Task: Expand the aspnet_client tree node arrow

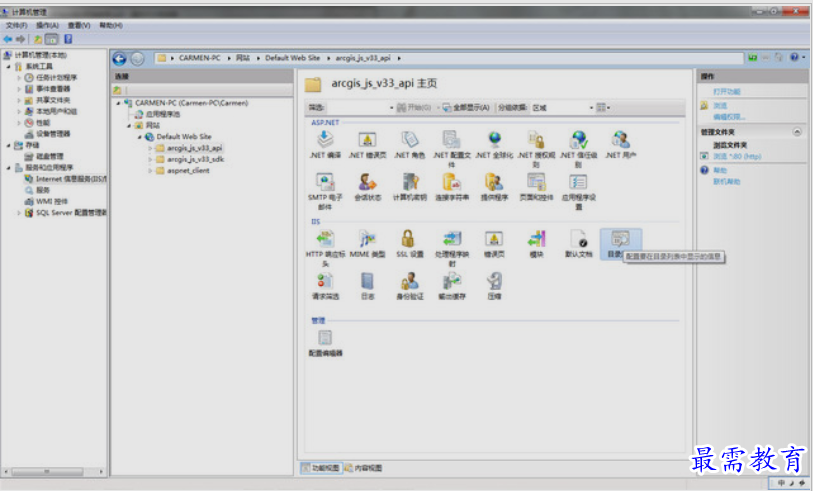Action: [x=150, y=171]
